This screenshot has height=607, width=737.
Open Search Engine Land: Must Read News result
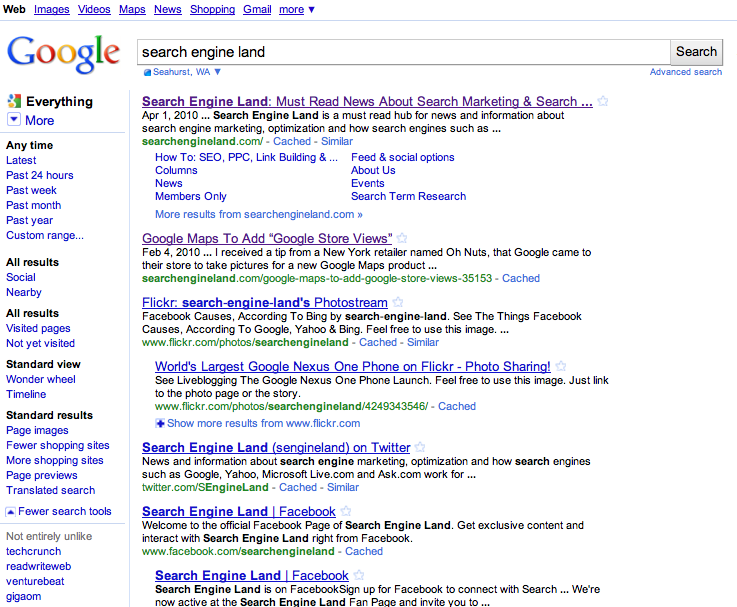[x=367, y=102]
